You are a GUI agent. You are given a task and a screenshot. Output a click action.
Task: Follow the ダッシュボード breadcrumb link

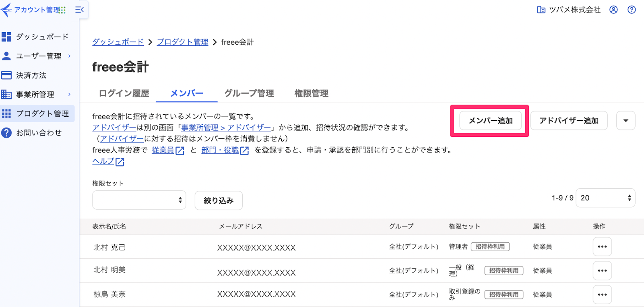[118, 42]
